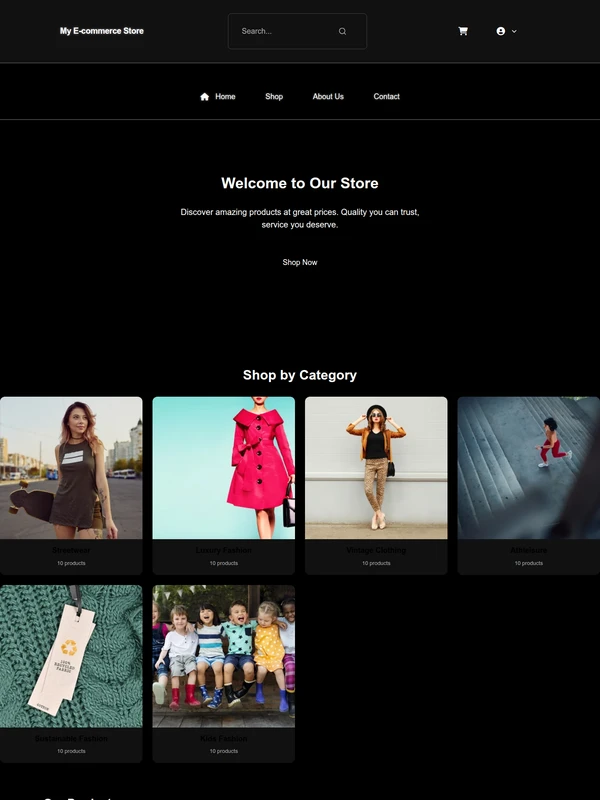Click the search magnifier icon
The width and height of the screenshot is (600, 800).
(x=342, y=31)
